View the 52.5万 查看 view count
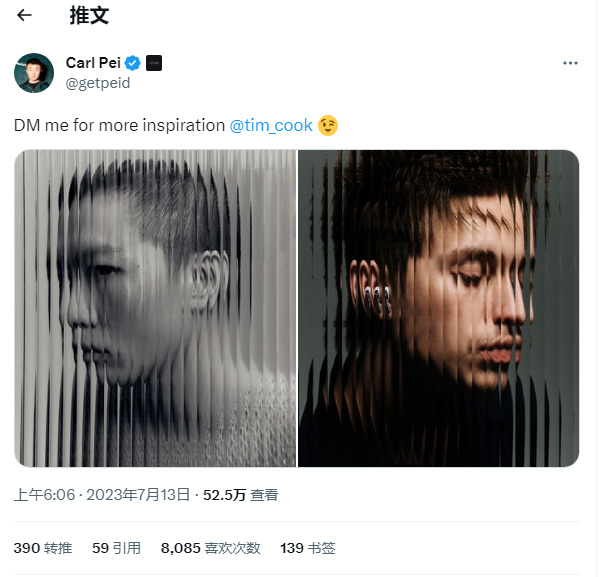The image size is (605, 577). click(241, 495)
